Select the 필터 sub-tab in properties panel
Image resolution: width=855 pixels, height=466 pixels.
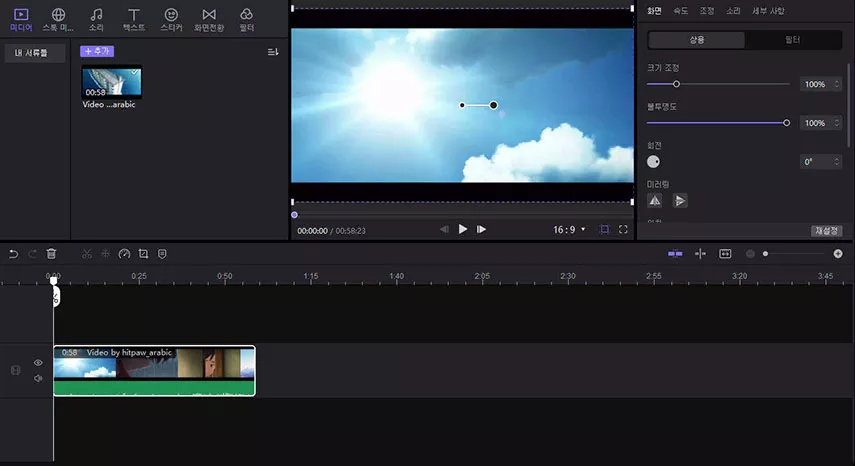coord(792,40)
